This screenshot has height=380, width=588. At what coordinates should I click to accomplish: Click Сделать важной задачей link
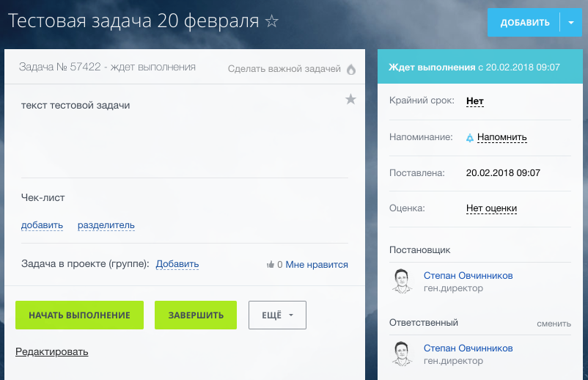point(284,69)
